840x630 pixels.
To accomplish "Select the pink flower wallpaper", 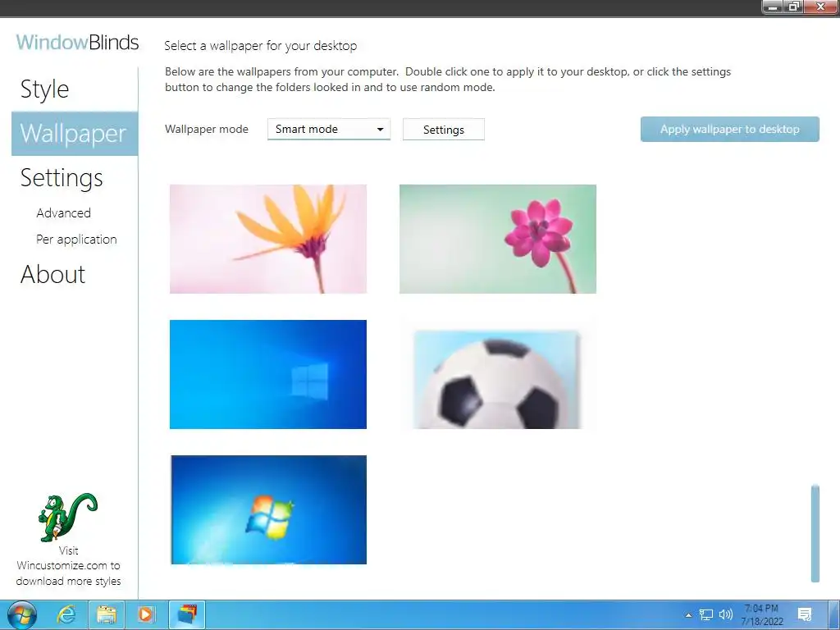I will [498, 239].
